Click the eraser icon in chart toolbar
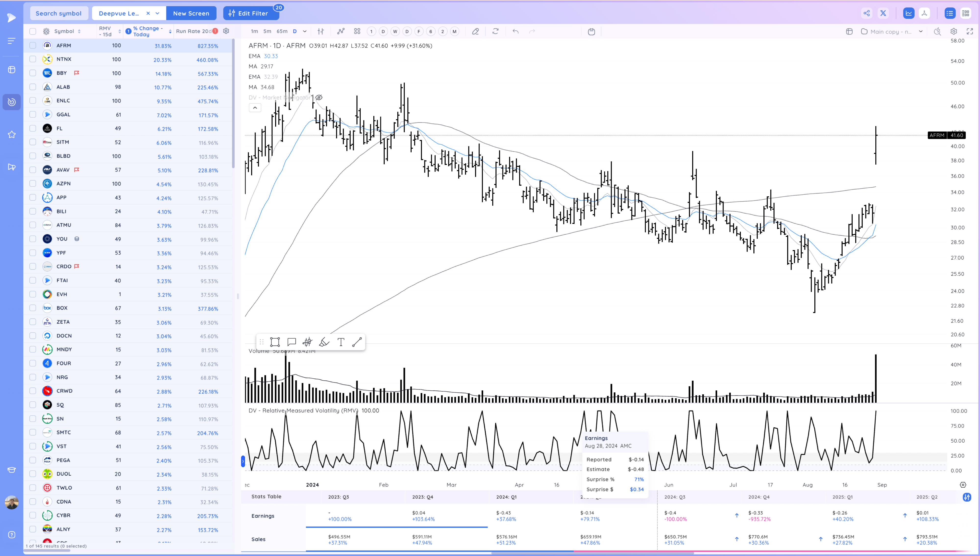The image size is (980, 556). 475,31
